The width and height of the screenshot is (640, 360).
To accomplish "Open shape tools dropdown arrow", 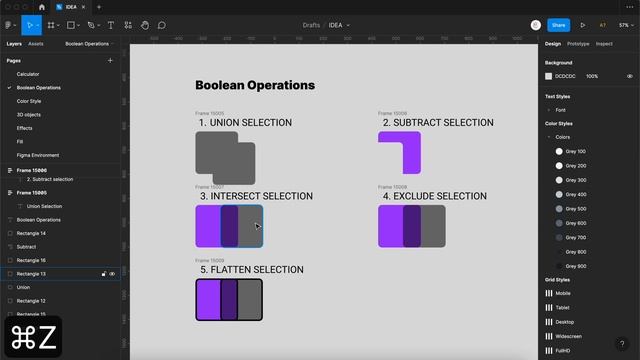I will (x=78, y=25).
